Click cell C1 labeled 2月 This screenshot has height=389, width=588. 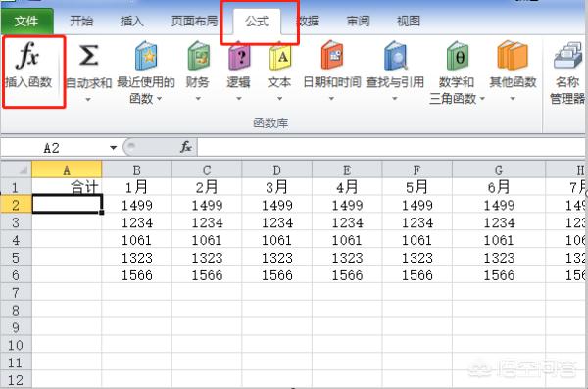tap(207, 187)
